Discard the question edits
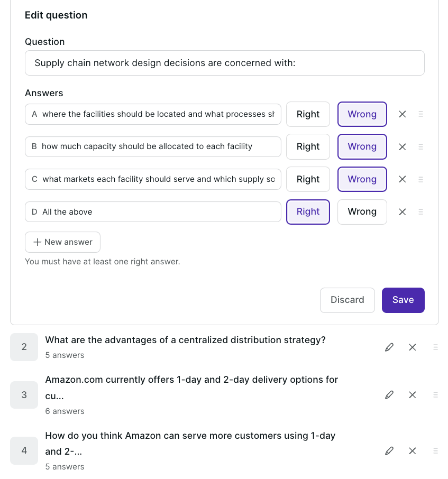The width and height of the screenshot is (448, 479). pyautogui.click(x=347, y=300)
